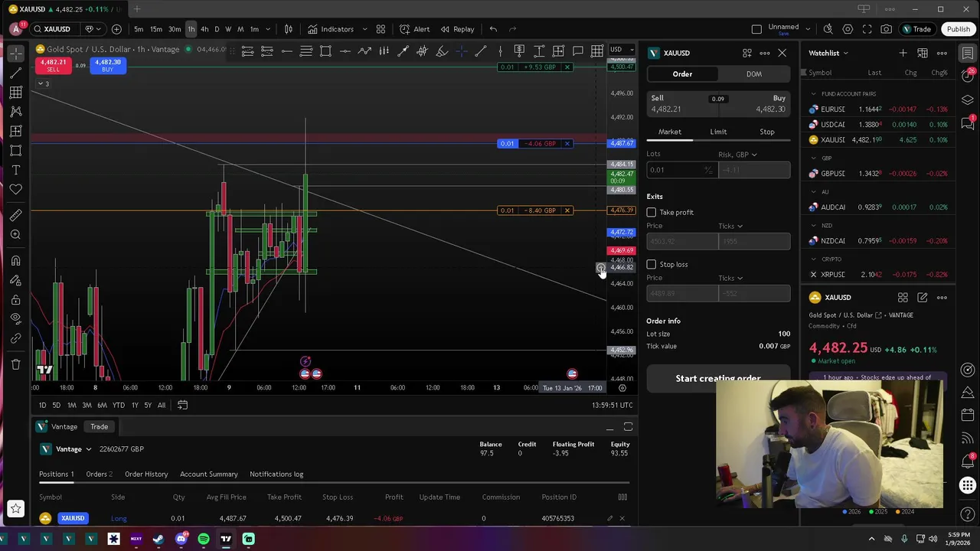Toggle lock all drawings icon
This screenshot has width=980, height=551.
pyautogui.click(x=15, y=299)
